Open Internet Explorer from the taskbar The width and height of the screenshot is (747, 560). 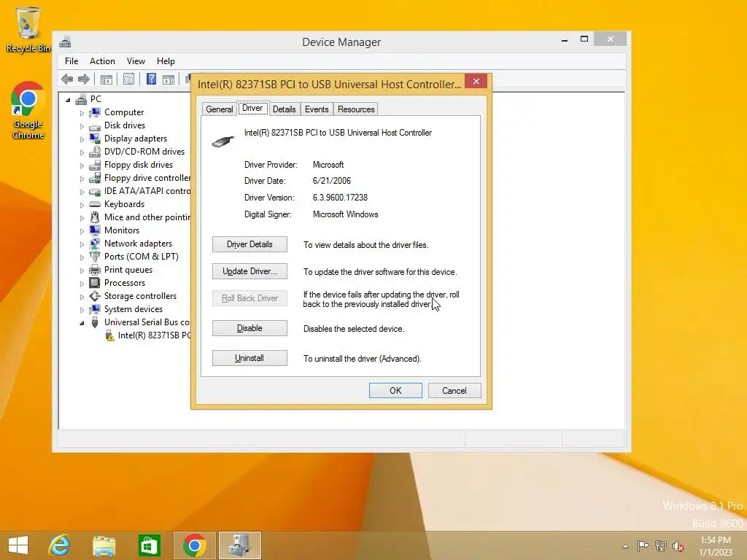(60, 545)
